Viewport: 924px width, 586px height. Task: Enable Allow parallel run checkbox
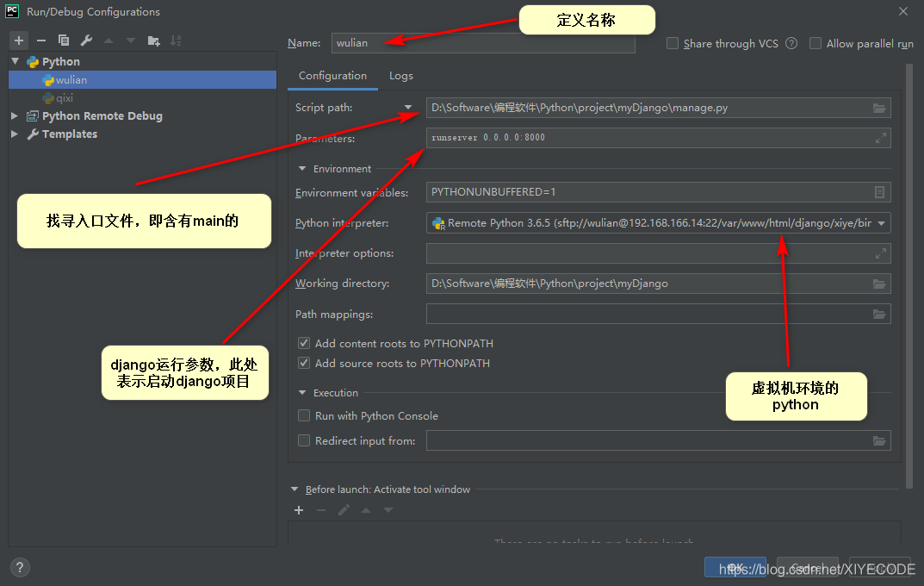click(x=815, y=43)
